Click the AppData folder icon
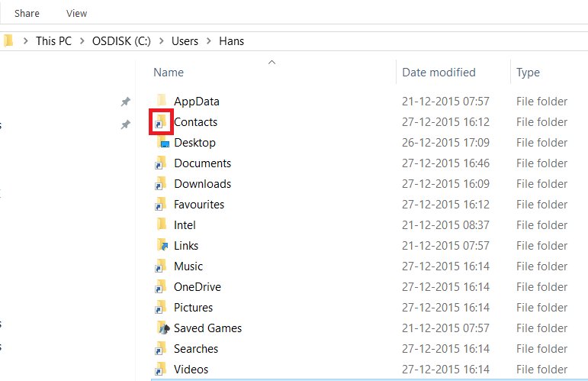The image size is (588, 381). click(x=161, y=101)
